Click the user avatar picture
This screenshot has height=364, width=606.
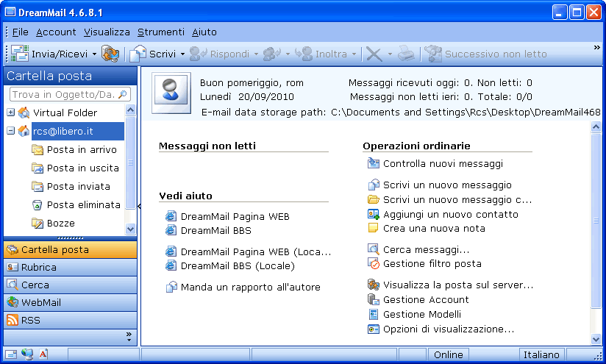click(x=171, y=93)
